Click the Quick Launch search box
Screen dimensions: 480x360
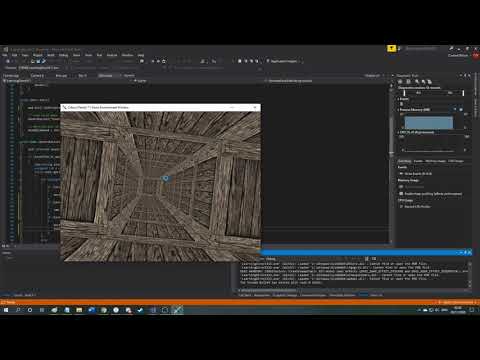pyautogui.click(x=422, y=49)
